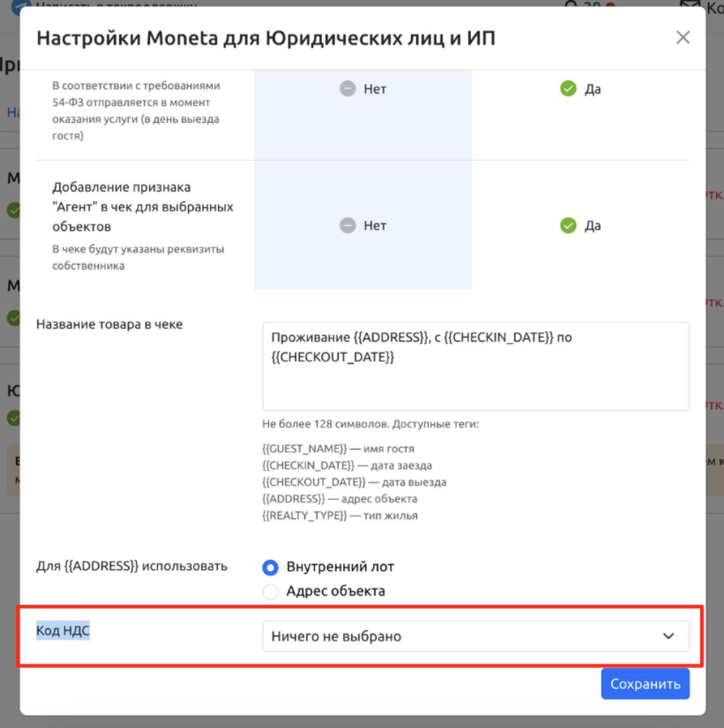The image size is (724, 728).
Task: Edit the 'Название товара в чеке' text field
Action: [475, 366]
